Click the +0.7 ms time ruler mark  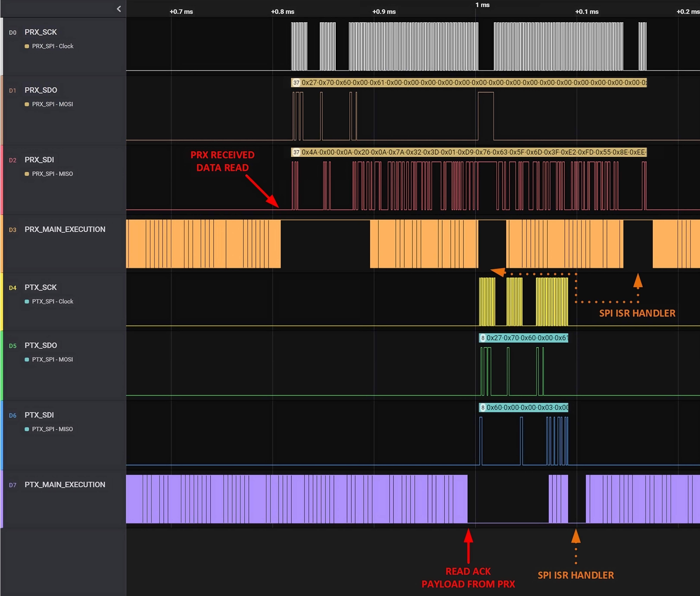tap(181, 12)
